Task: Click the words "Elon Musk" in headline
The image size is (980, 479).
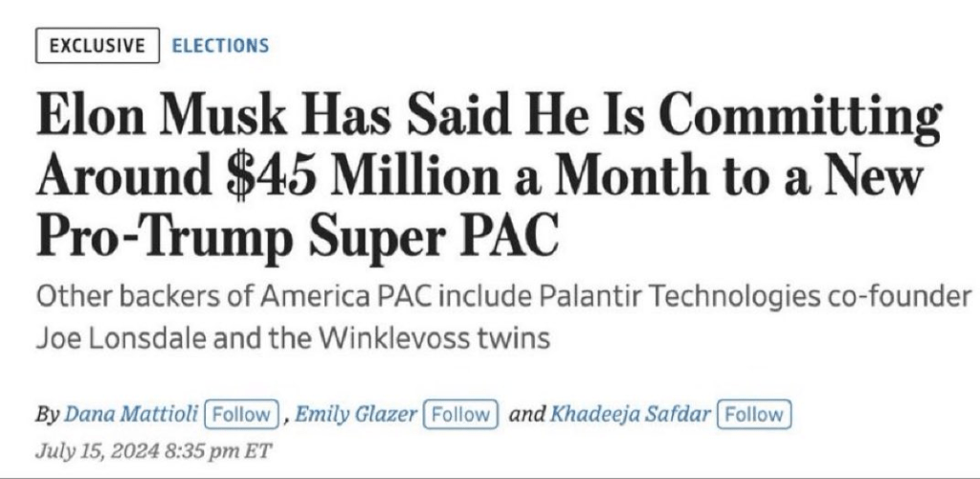Action: [x=143, y=117]
